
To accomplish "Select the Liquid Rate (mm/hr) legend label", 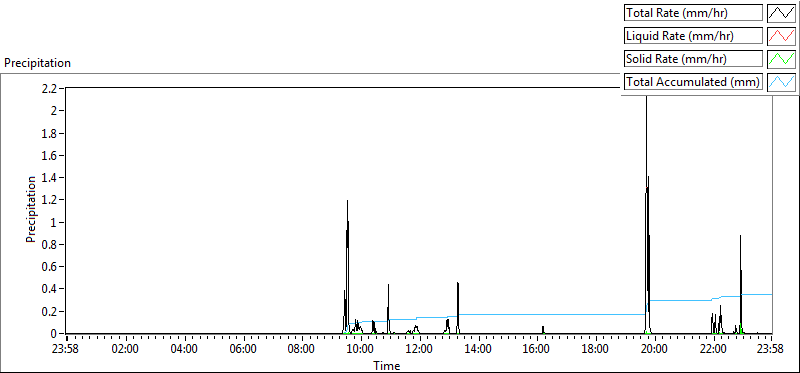I will (x=693, y=36).
